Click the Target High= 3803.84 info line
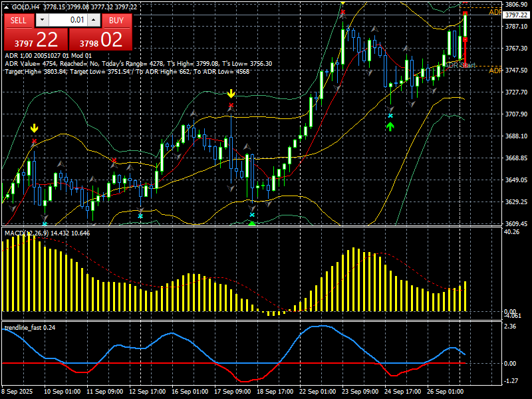532x399 pixels. pyautogui.click(x=127, y=72)
